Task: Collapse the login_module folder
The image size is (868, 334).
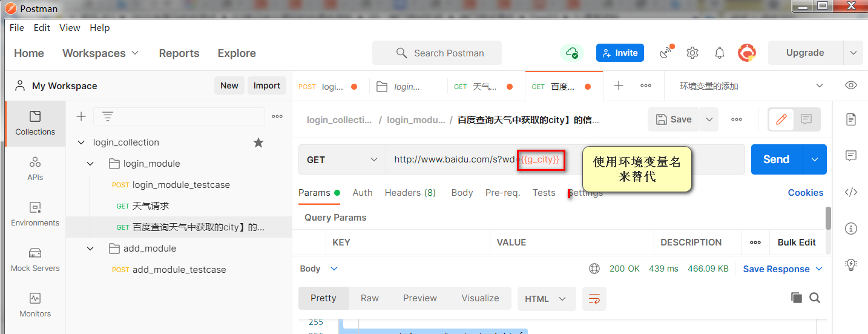Action: 90,164
